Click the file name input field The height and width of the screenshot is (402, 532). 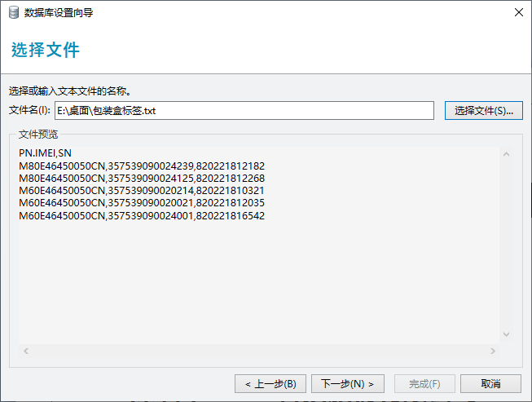(244, 110)
